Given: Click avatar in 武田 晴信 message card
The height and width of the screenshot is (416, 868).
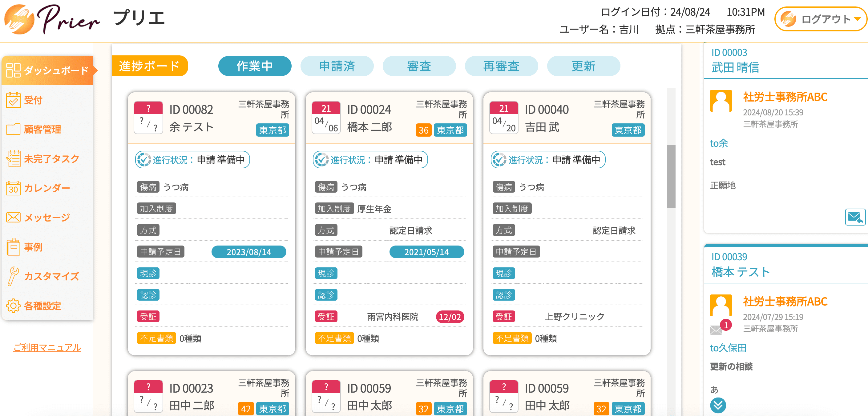Looking at the screenshot, I should tap(721, 101).
